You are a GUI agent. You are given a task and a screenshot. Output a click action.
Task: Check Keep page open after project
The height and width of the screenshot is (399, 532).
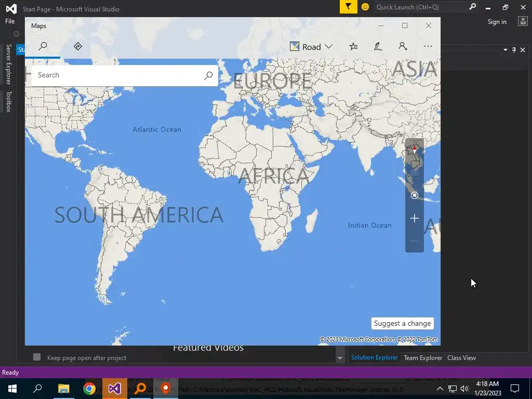[37, 357]
